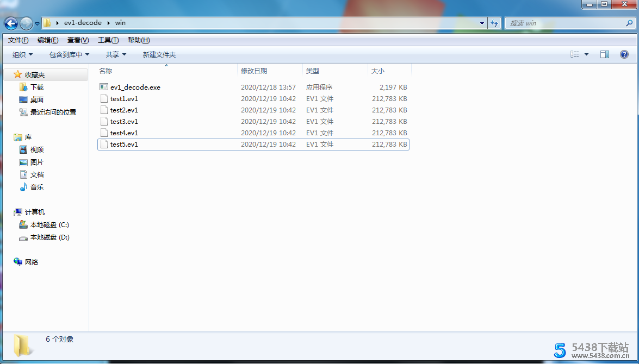The width and height of the screenshot is (639, 364).
Task: Open ev1_decode.exe application
Action: (x=134, y=87)
